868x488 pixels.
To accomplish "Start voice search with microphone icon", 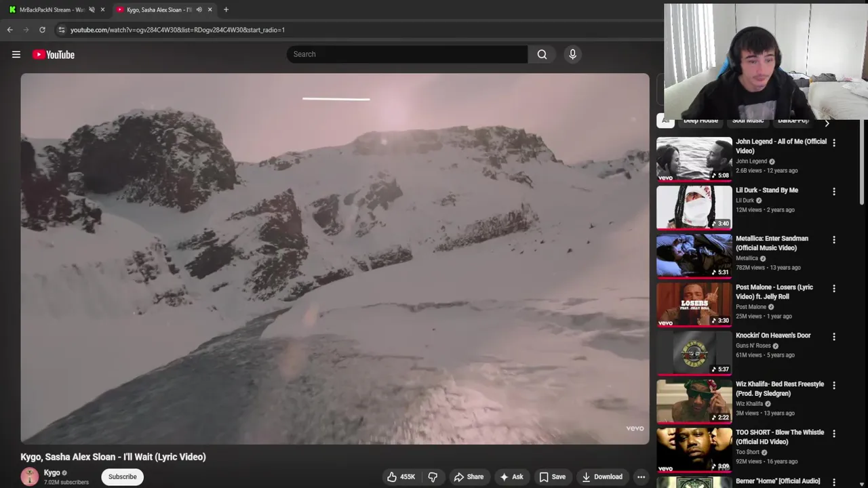I will click(x=572, y=54).
